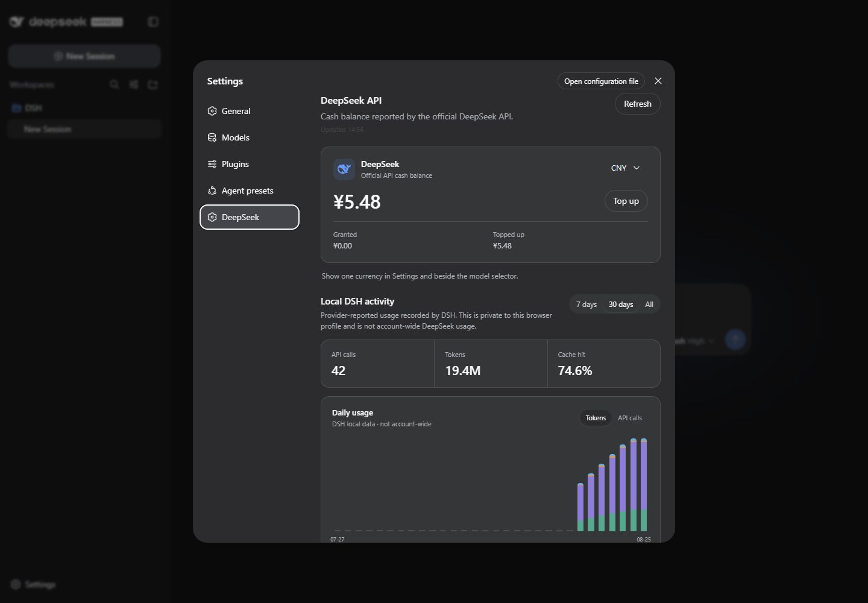Image resolution: width=868 pixels, height=603 pixels.
Task: Open the Agent presets section
Action: (250, 191)
